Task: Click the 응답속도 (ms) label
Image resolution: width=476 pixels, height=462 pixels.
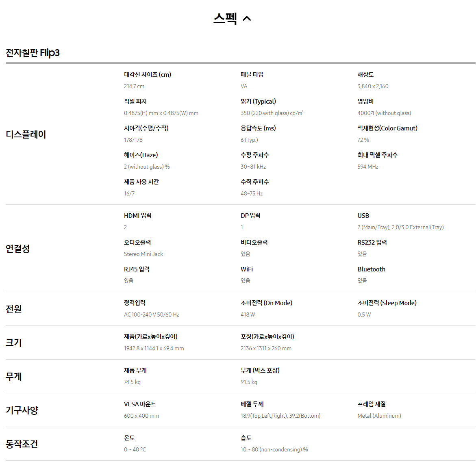Action: (x=259, y=128)
